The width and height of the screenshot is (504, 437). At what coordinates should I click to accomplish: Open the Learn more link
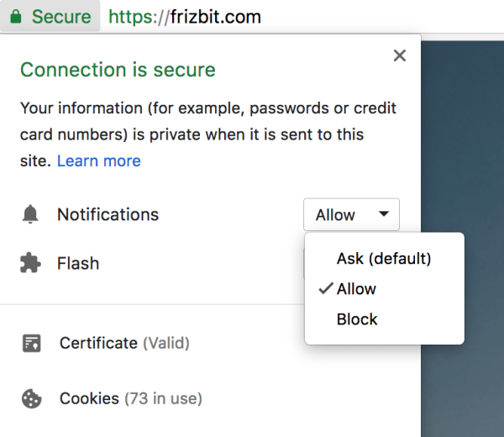[99, 161]
